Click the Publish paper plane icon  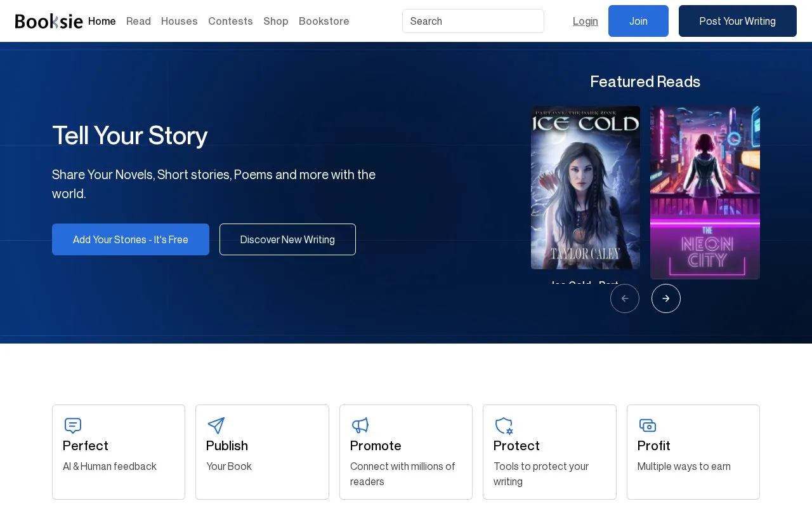(x=216, y=425)
